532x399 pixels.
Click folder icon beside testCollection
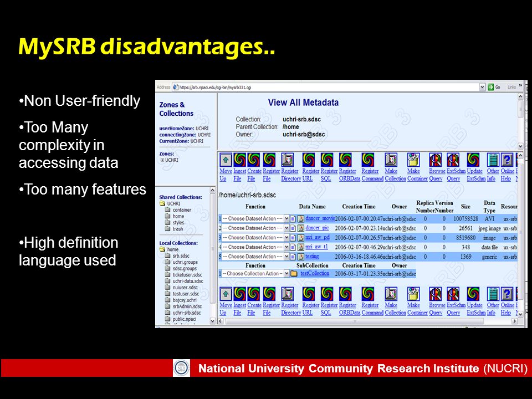[294, 273]
